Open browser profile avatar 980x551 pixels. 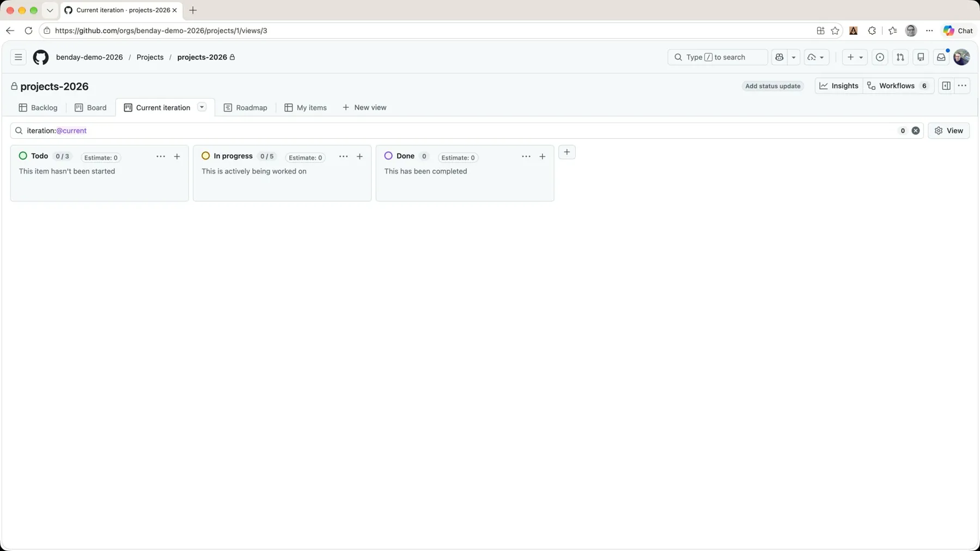coord(911,30)
